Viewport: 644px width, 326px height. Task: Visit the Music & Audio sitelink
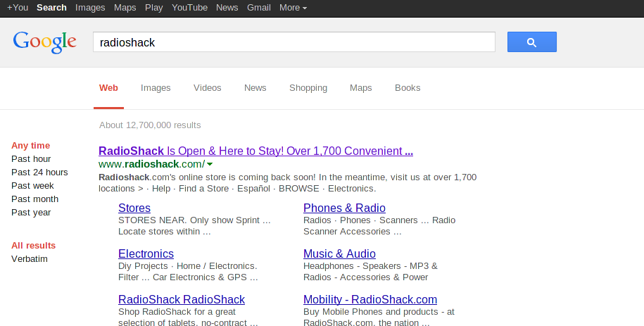[x=339, y=253]
